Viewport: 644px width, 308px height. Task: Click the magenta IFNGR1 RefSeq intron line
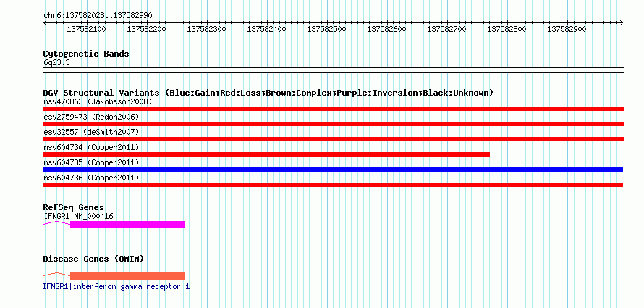(56, 223)
